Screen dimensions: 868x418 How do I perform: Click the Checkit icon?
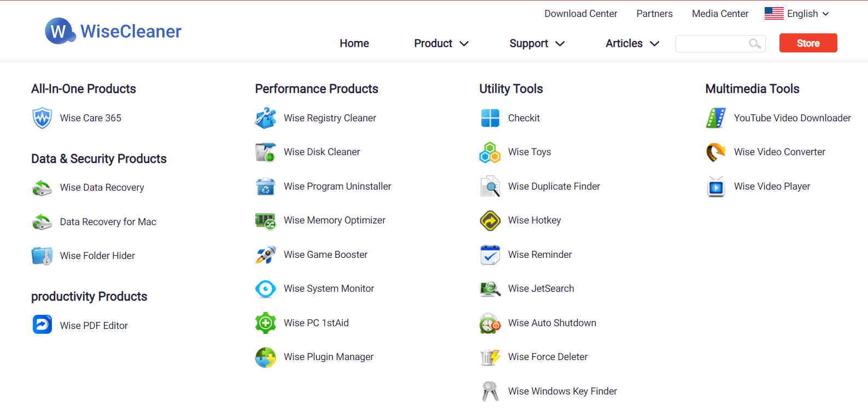tap(490, 118)
